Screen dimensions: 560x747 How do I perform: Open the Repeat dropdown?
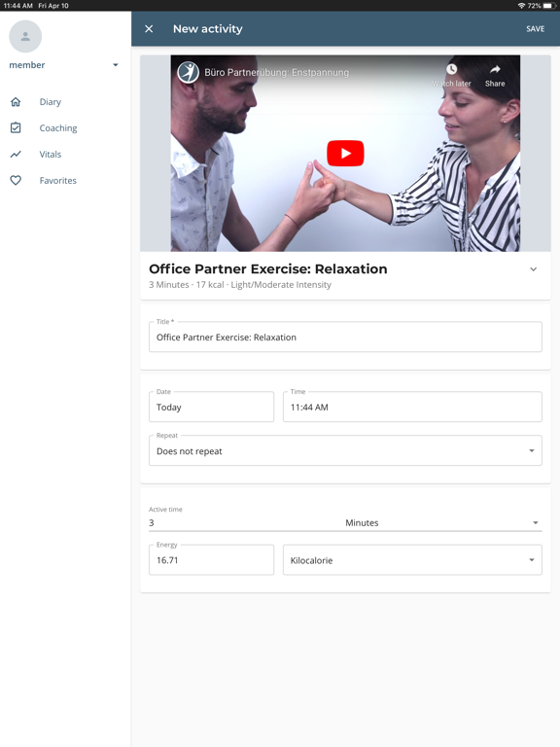click(x=345, y=450)
